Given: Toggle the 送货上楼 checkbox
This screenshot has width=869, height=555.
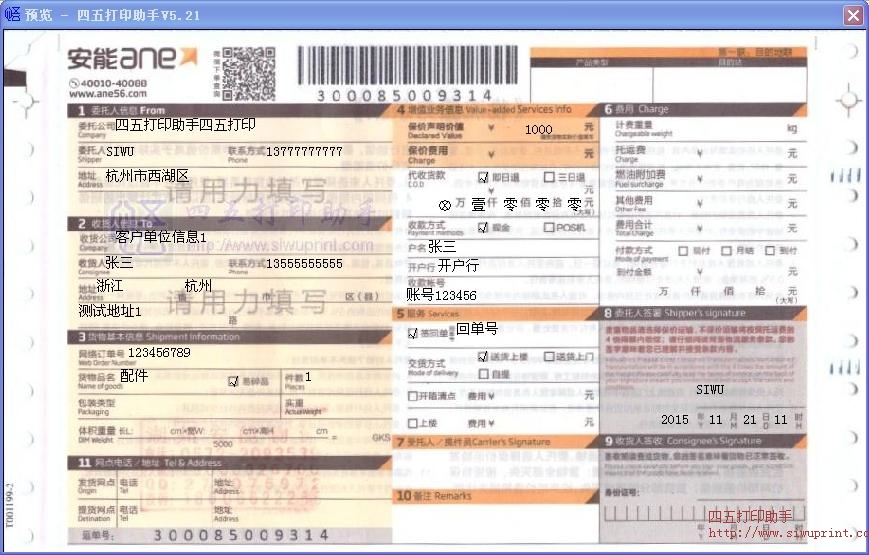Looking at the screenshot, I should pyautogui.click(x=484, y=357).
